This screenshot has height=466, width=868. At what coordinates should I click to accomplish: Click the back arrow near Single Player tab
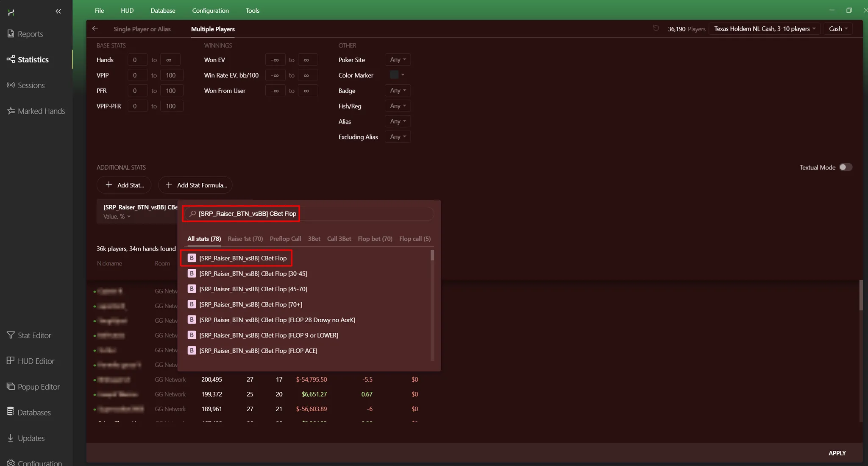[95, 28]
